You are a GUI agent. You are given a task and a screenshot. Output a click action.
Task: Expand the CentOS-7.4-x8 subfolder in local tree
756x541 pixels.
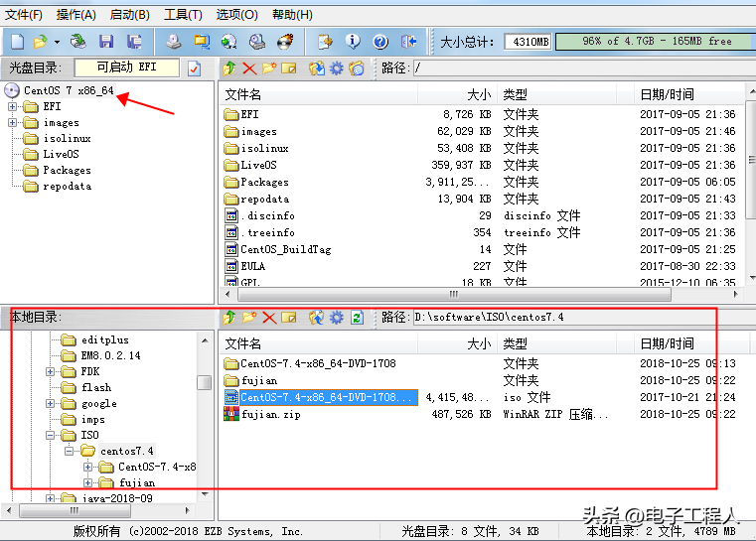pos(87,467)
